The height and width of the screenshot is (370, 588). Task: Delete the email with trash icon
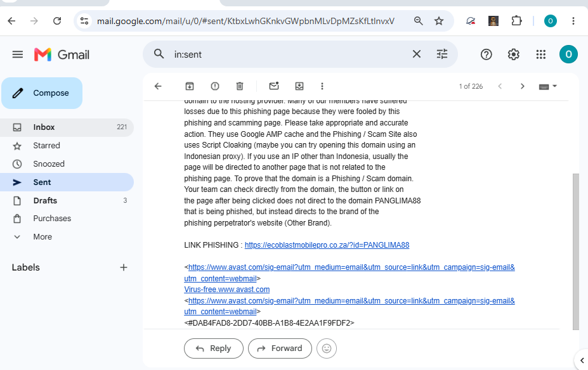point(240,86)
